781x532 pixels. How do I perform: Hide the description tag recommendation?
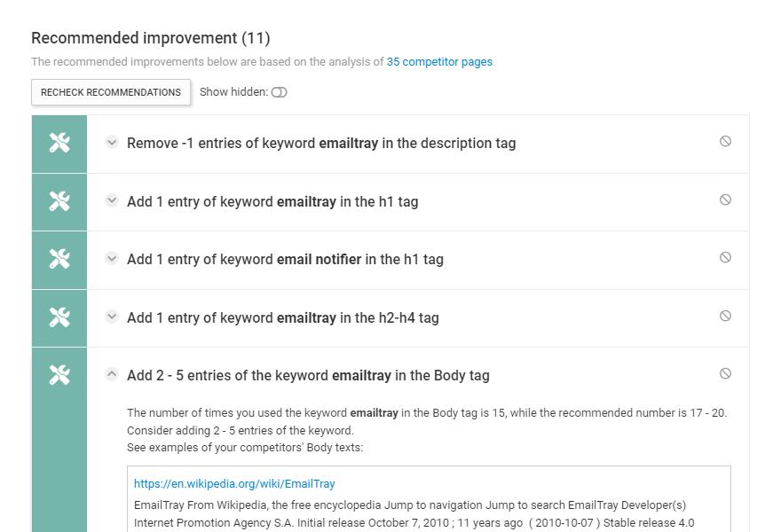pyautogui.click(x=725, y=141)
